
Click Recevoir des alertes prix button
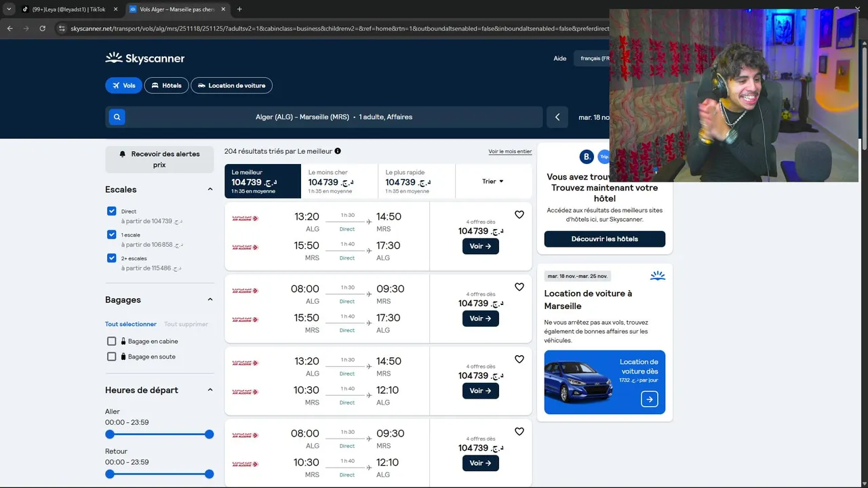point(159,159)
